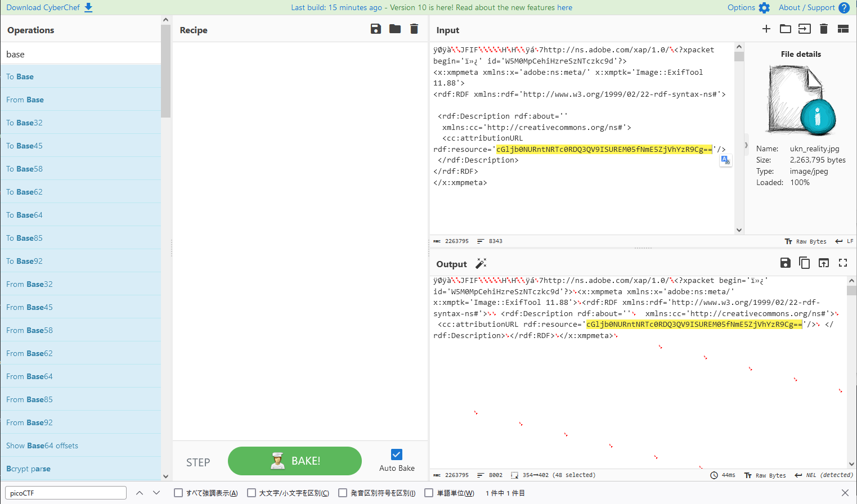Viewport: 857px width, 504px height.
Task: Click the input pane scrollbar down arrow
Action: click(739, 229)
